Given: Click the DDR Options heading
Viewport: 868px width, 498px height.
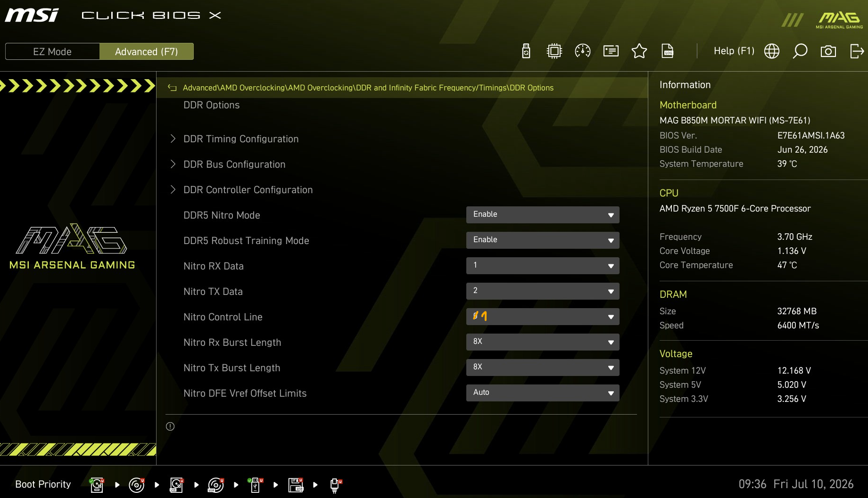Looking at the screenshot, I should tap(212, 105).
